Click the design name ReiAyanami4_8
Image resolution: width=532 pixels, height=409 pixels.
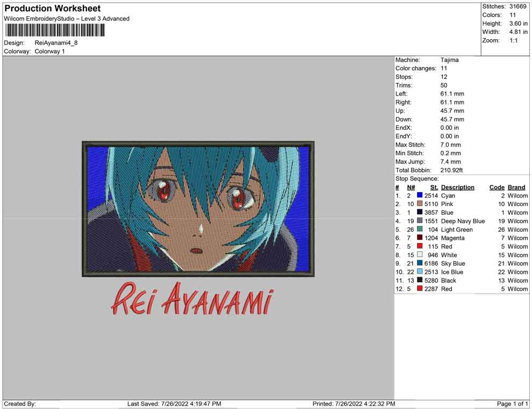[x=56, y=43]
